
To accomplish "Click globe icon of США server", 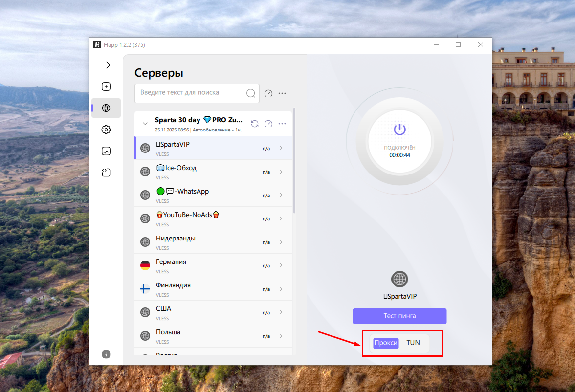I will pos(145,312).
